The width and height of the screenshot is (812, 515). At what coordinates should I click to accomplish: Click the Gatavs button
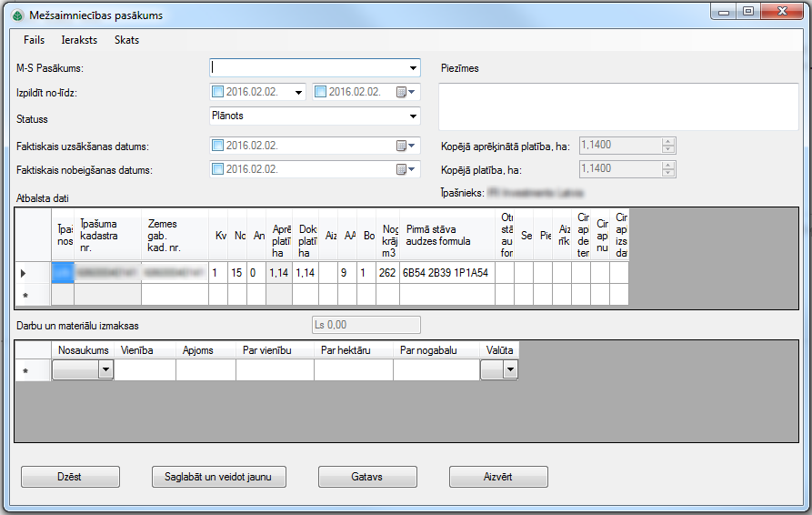click(x=367, y=477)
